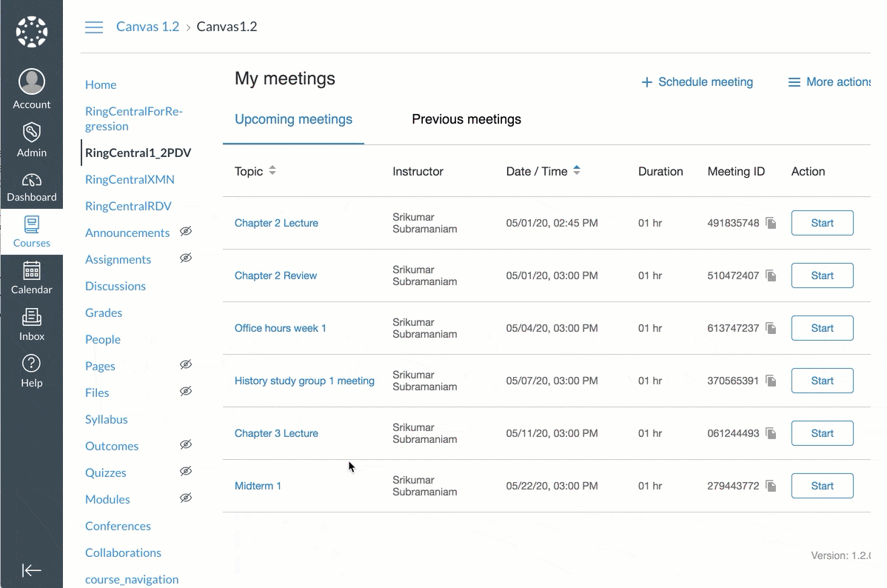
Task: Start the Chapter 2 Lecture meeting
Action: click(822, 223)
